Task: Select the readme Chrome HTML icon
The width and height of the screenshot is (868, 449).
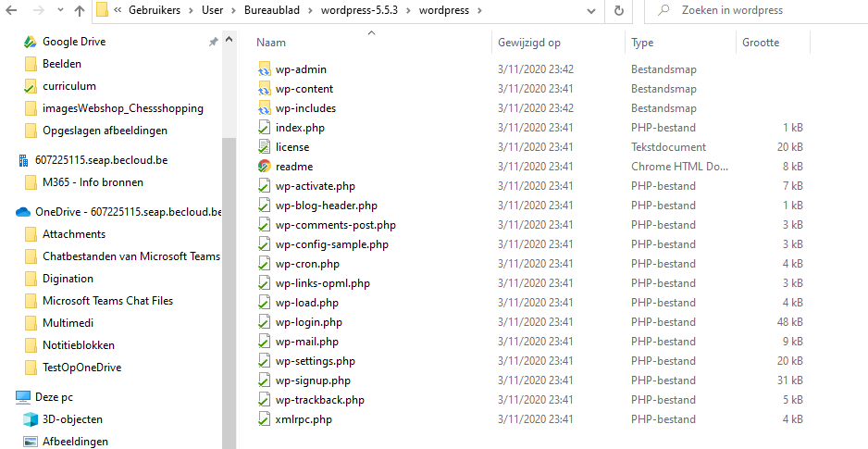Action: [x=264, y=167]
